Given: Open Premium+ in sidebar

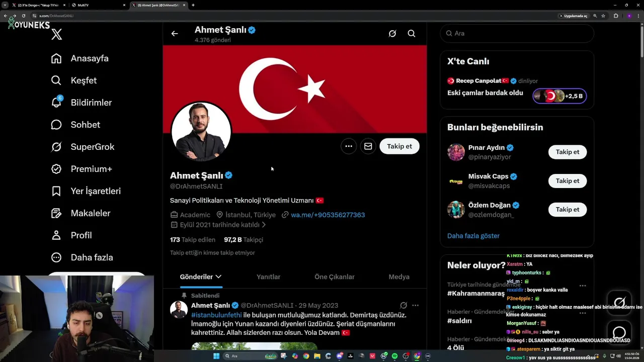Looking at the screenshot, I should tap(82, 169).
